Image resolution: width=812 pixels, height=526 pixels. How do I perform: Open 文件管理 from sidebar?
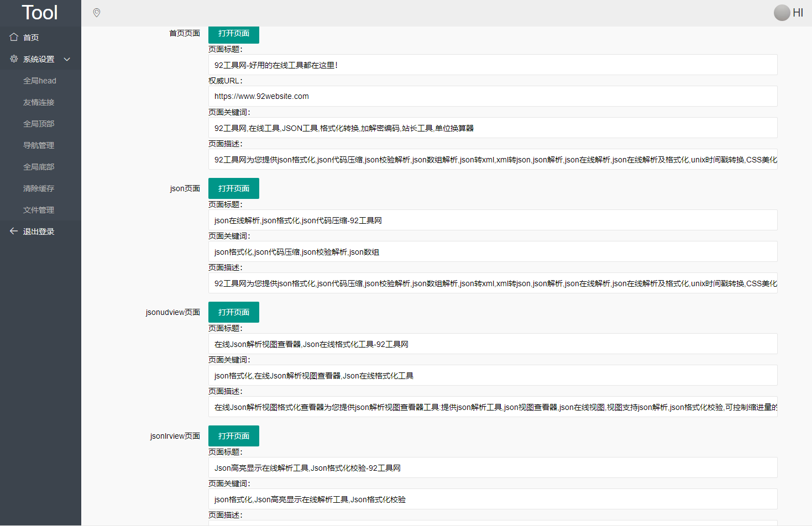[39, 210]
